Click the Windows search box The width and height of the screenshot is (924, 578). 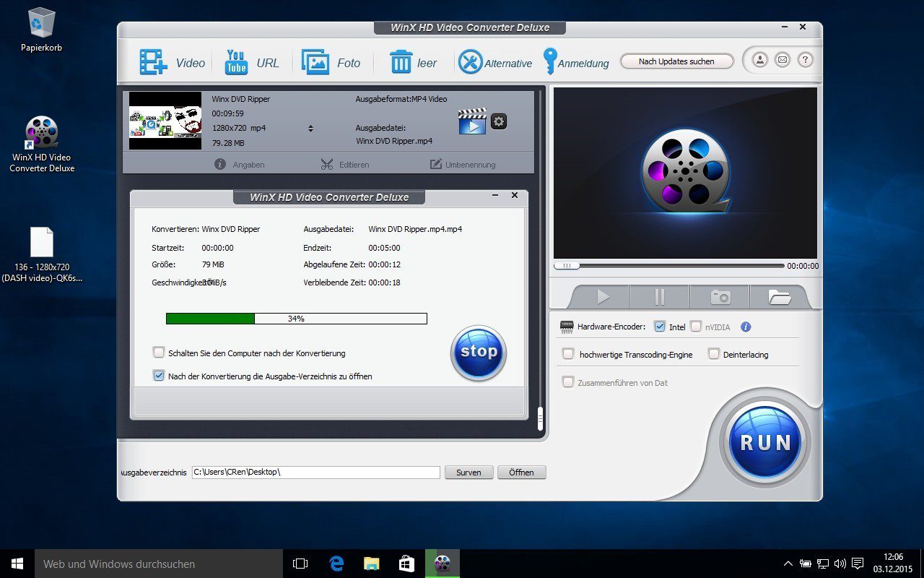pyautogui.click(x=159, y=564)
